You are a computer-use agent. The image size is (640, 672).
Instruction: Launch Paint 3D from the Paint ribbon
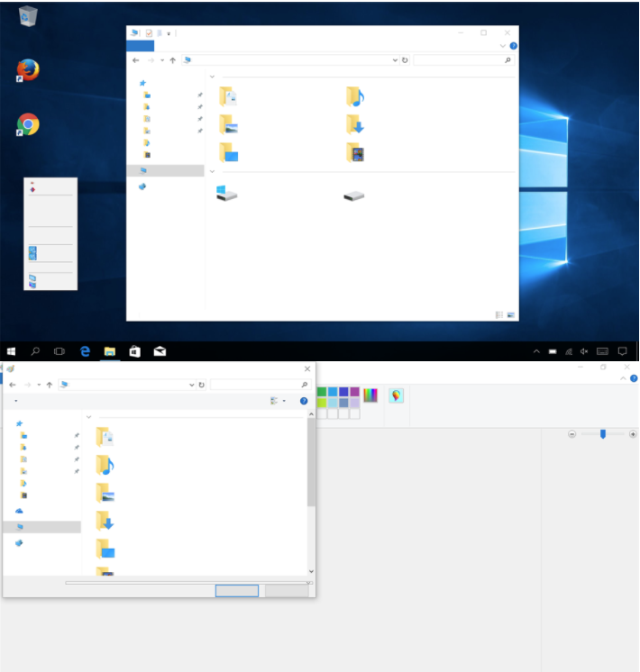click(396, 395)
